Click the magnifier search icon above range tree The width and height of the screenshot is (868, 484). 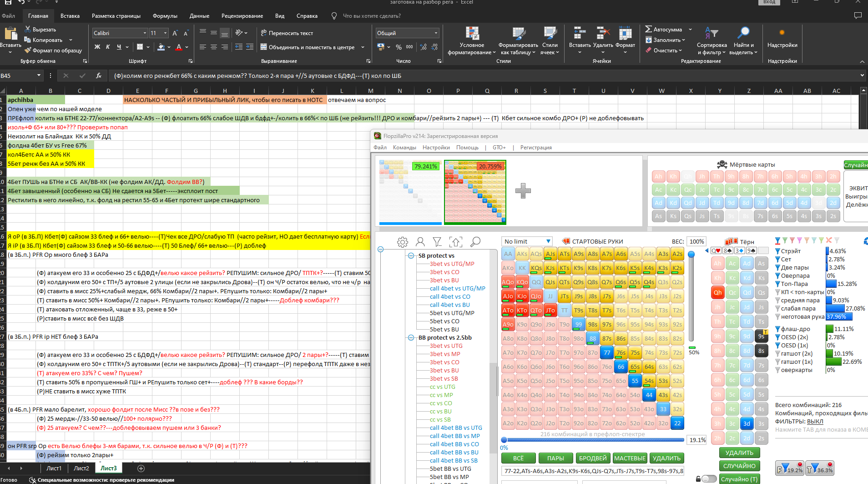tap(475, 242)
